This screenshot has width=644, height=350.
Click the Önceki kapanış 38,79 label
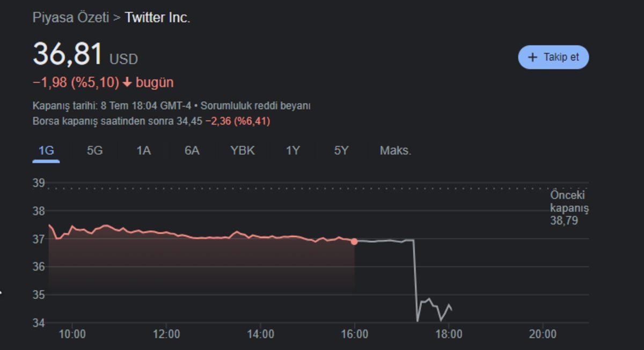[569, 208]
